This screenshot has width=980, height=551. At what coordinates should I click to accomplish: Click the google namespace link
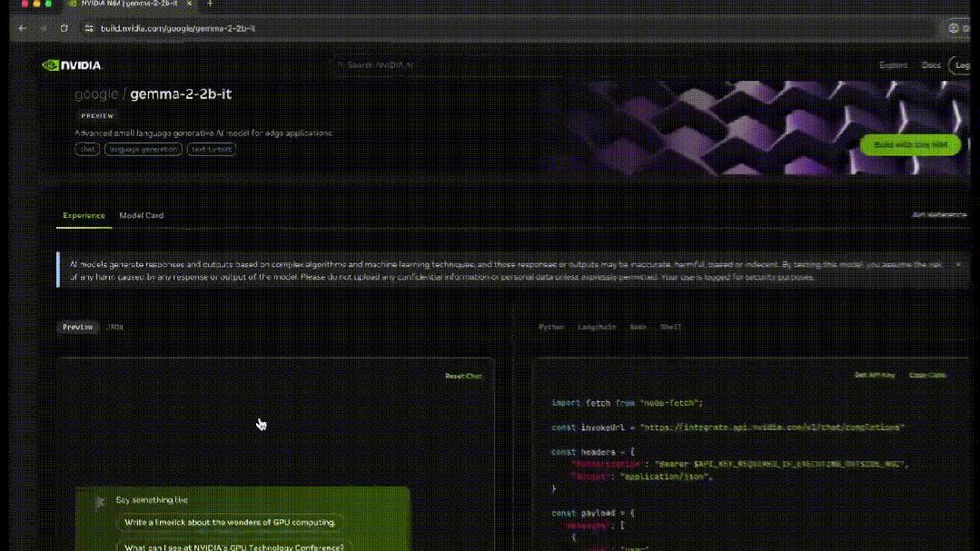[x=96, y=93]
